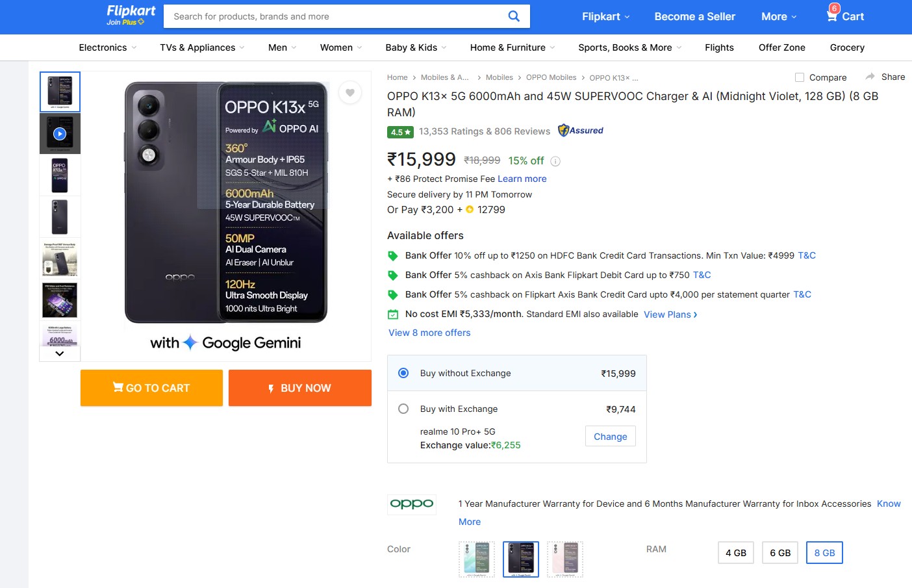Viewport: 912px width, 588px height.
Task: Click the search magnifier icon
Action: [x=513, y=16]
